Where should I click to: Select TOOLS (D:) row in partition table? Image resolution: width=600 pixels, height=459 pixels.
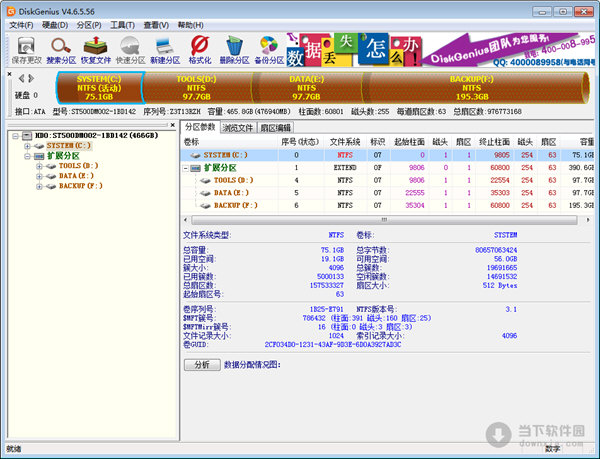point(387,180)
